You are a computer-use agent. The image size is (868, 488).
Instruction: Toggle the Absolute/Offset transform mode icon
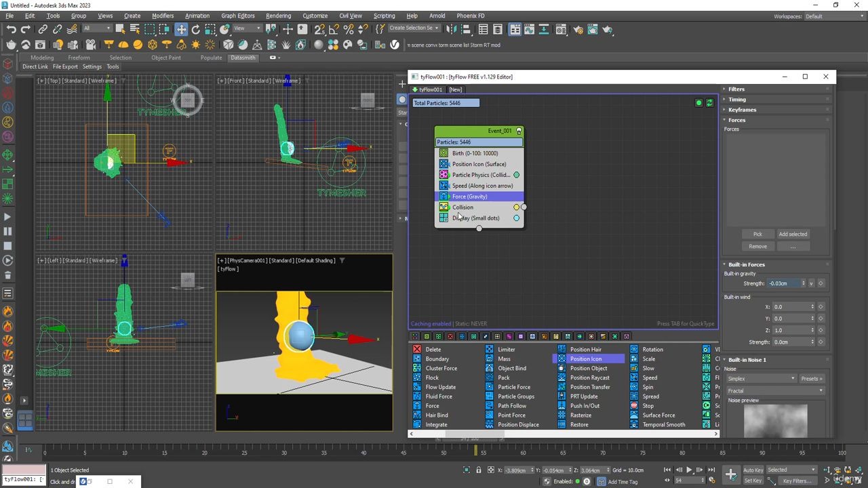(490, 470)
